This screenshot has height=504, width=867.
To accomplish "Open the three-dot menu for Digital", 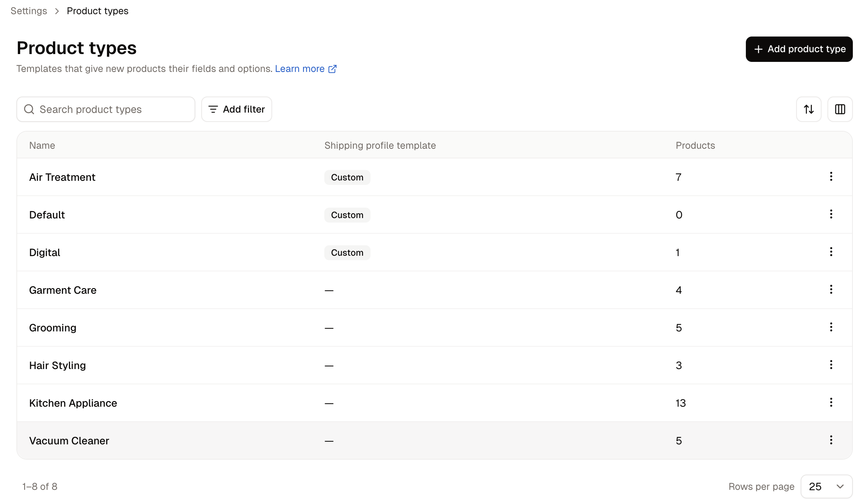I will [x=831, y=252].
